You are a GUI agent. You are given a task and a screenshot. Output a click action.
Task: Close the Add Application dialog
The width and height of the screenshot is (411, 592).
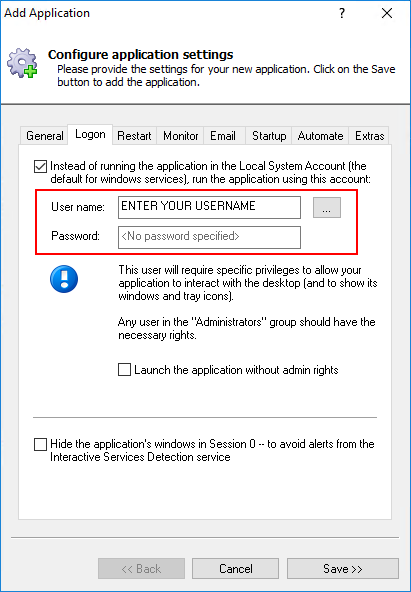[x=387, y=13]
